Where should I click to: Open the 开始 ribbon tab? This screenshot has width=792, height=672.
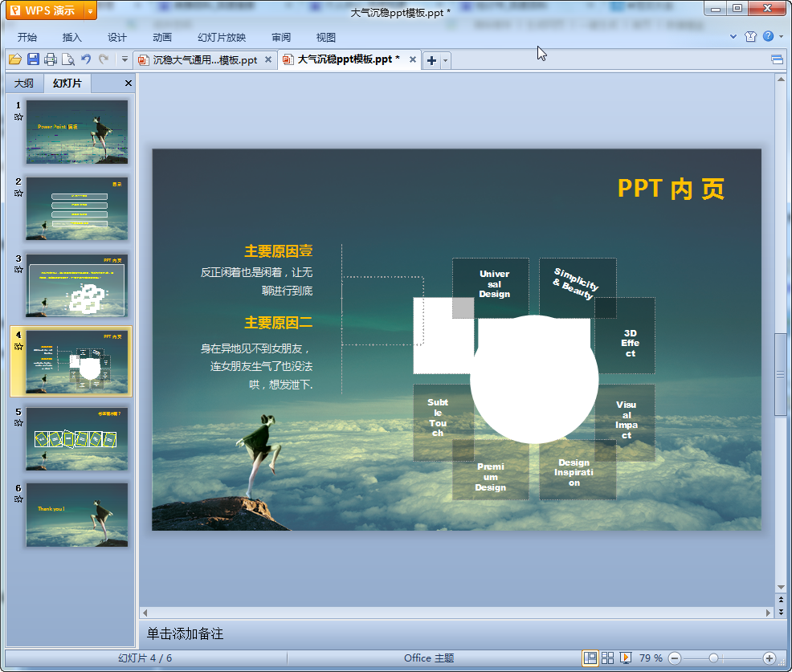click(x=27, y=38)
